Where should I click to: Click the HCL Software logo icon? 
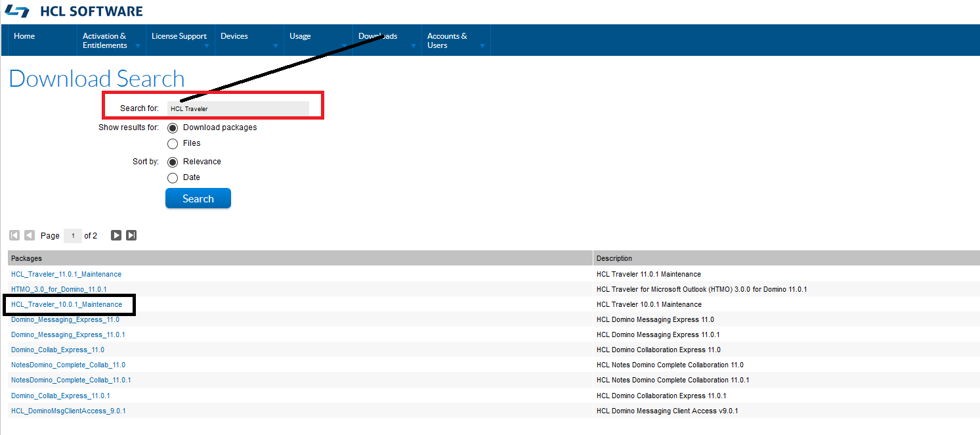point(16,11)
